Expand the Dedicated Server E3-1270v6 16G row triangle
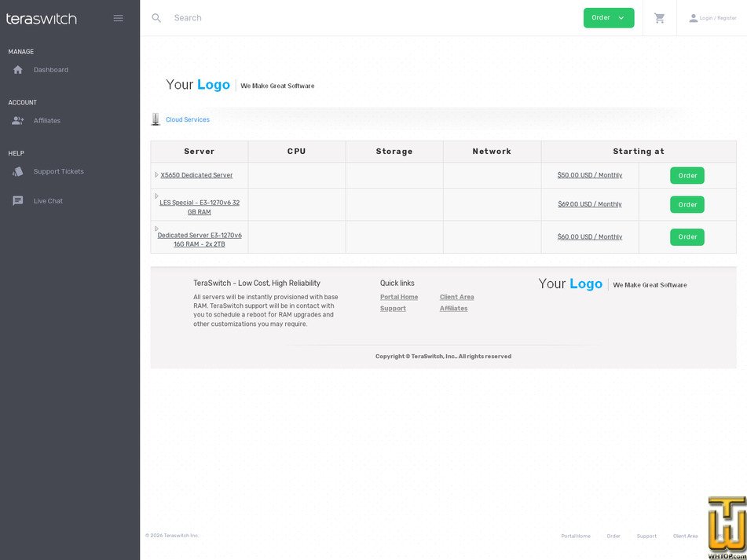Image resolution: width=747 pixels, height=560 pixels. [x=157, y=229]
